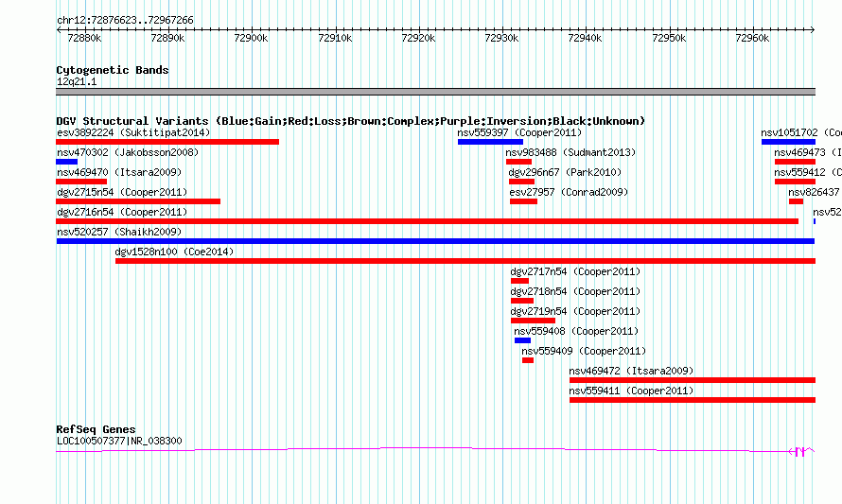Viewport: 842px width, 504px height.
Task: Select the blue bar under nsv559397
Action: (490, 142)
